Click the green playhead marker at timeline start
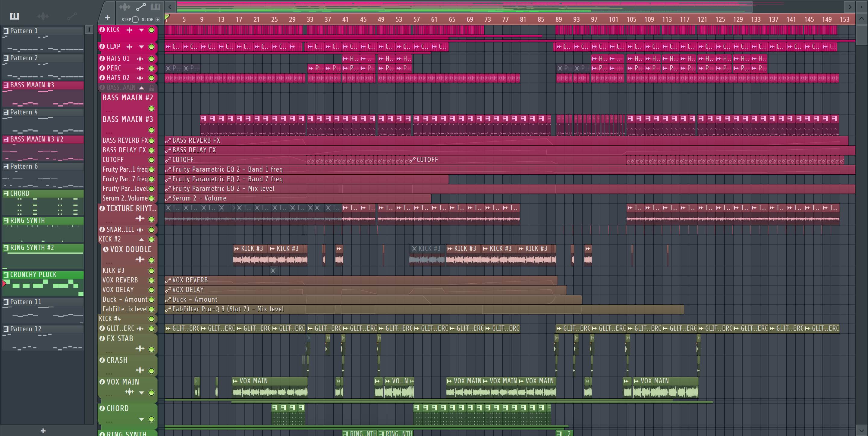868x436 pixels. pos(167,17)
